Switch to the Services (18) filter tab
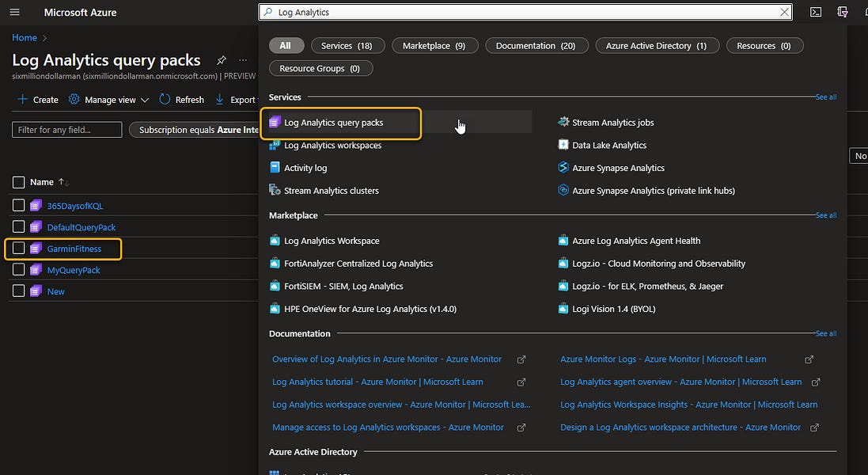The height and width of the screenshot is (475, 868). click(x=347, y=45)
